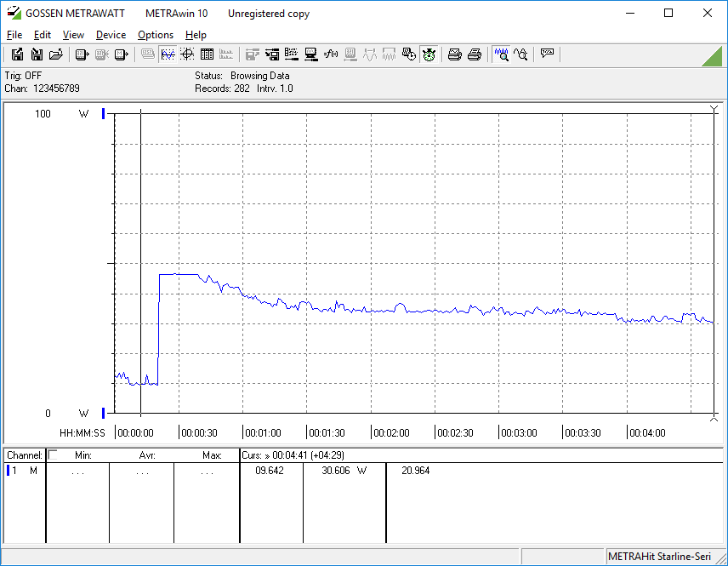
Task: Click the bottom cursor marker on the chart's right edge
Action: (714, 418)
